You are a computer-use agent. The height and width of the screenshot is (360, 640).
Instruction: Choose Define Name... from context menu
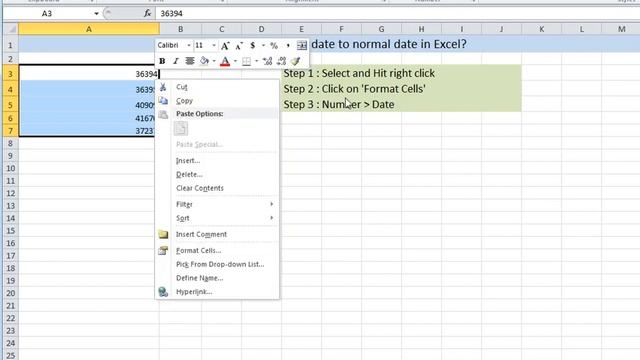tap(217, 278)
